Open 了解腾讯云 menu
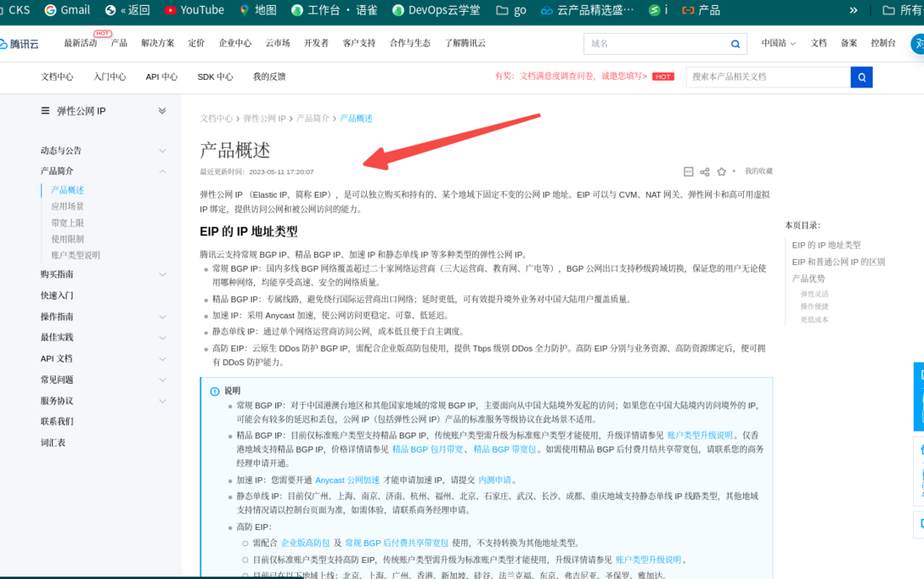The image size is (924, 579). [465, 43]
